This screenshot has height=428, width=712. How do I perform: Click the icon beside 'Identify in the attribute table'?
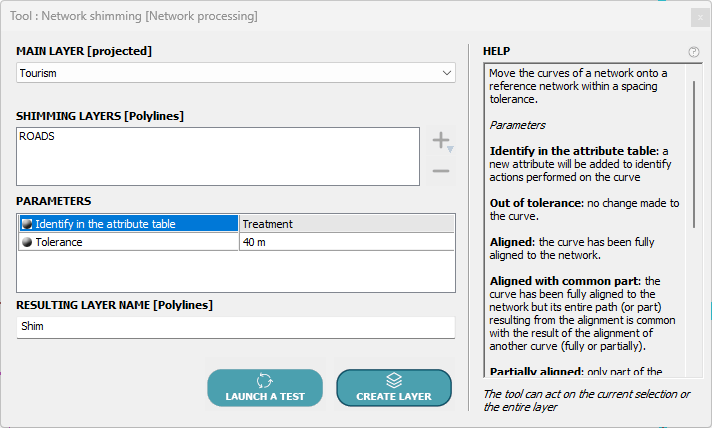[27, 224]
